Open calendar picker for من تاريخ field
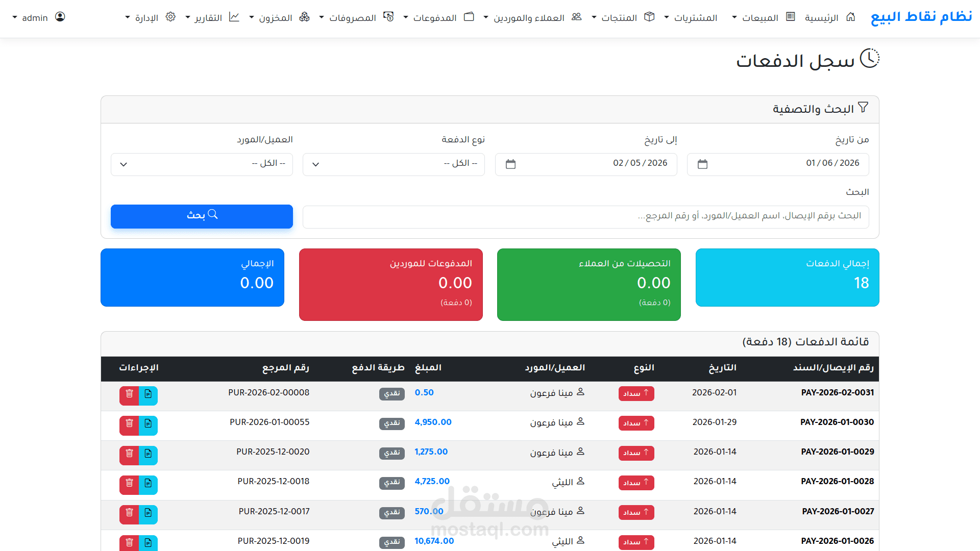 (702, 164)
